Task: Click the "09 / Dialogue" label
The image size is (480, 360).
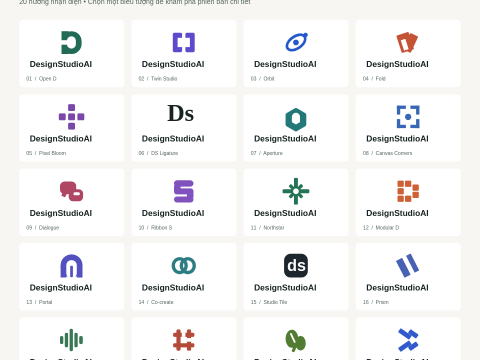Action: click(43, 228)
